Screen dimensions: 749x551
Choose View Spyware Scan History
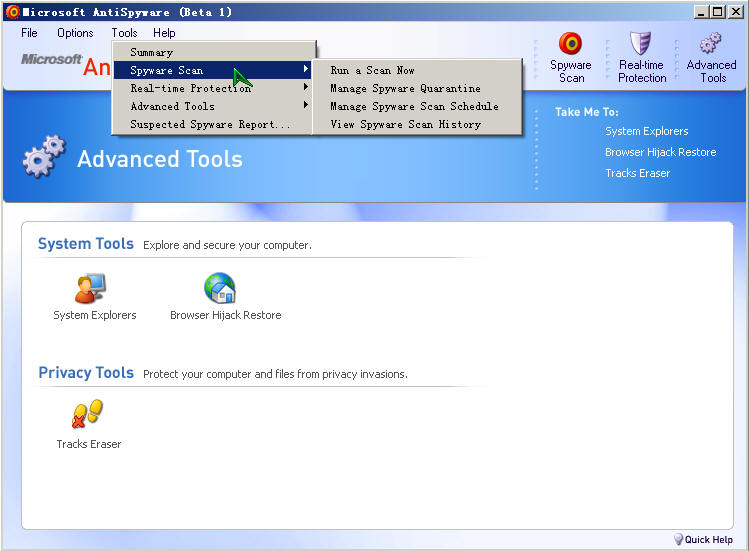tap(417, 124)
